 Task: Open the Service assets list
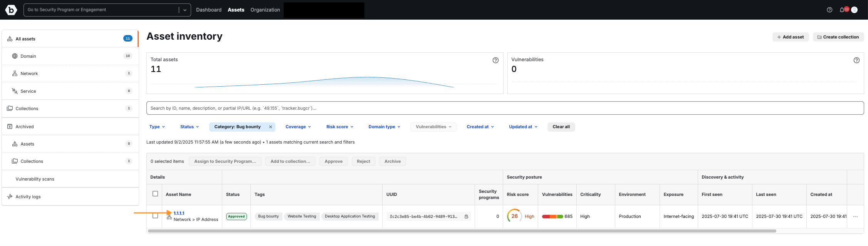pos(70,91)
